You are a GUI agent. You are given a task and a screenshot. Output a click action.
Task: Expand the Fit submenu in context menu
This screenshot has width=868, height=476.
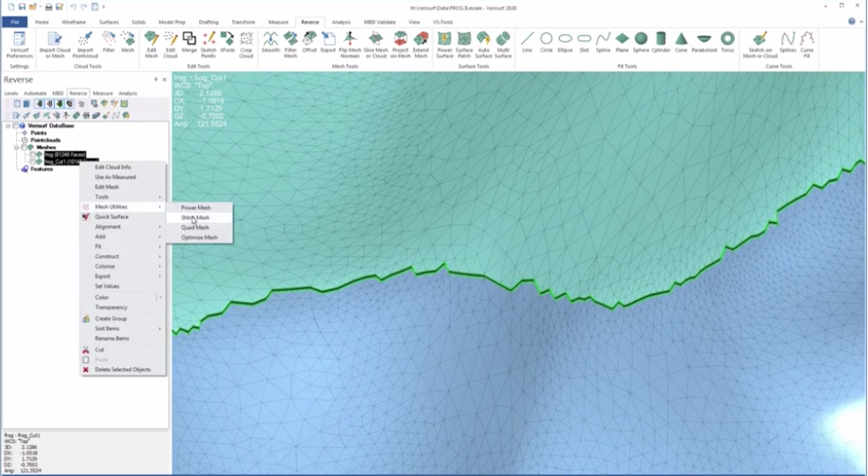123,247
